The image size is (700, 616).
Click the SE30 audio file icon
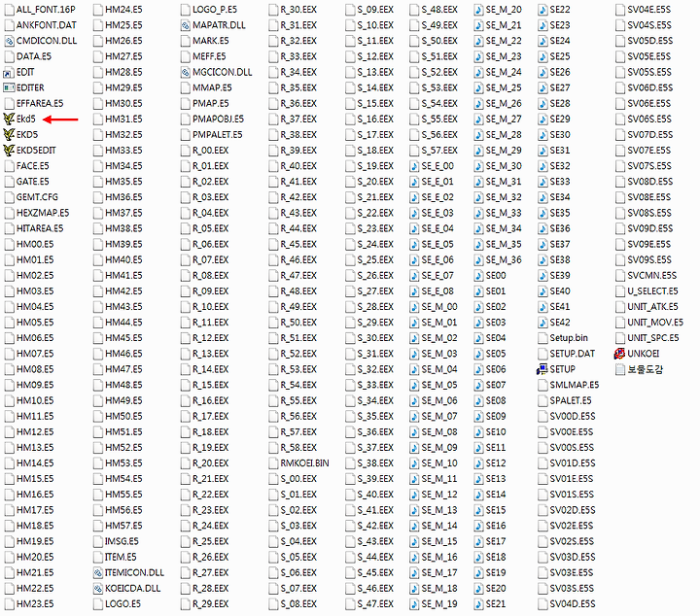542,135
